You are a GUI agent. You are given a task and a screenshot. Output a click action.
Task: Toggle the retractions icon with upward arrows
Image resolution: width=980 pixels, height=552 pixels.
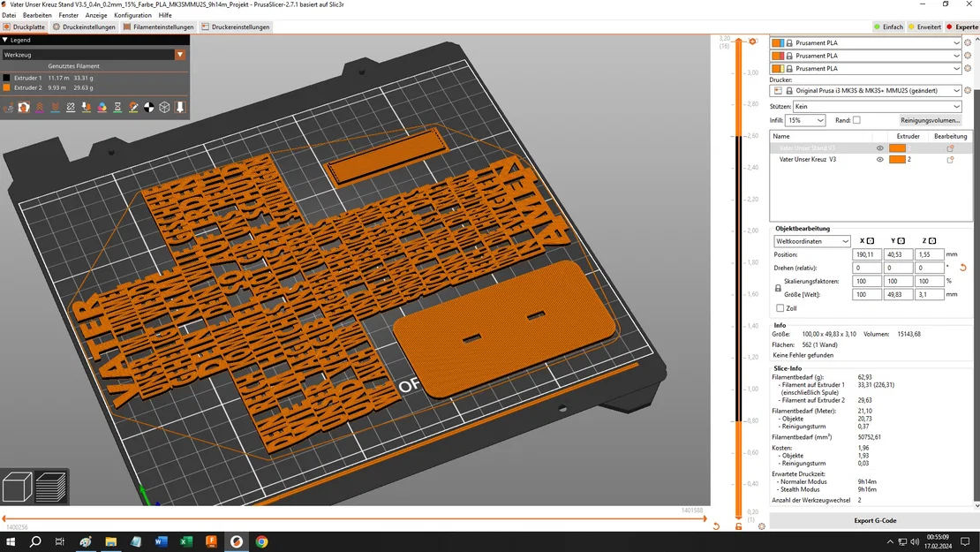(x=40, y=108)
